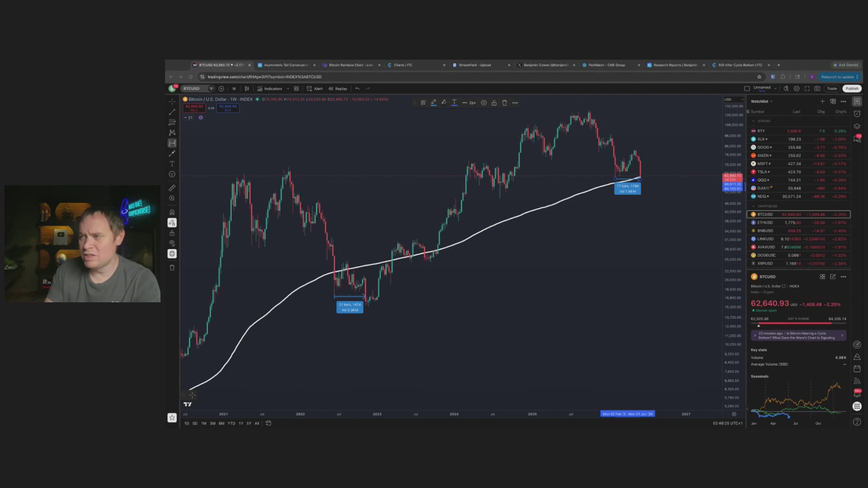Open the emoji icons tool
The height and width of the screenshot is (488, 868).
coord(172,174)
